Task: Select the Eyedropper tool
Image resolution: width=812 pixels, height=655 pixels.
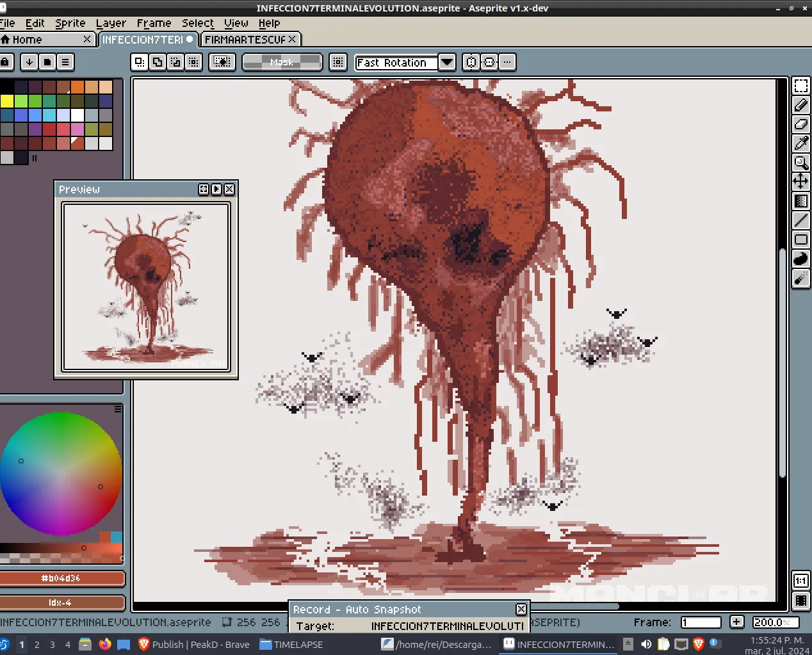Action: (x=801, y=143)
